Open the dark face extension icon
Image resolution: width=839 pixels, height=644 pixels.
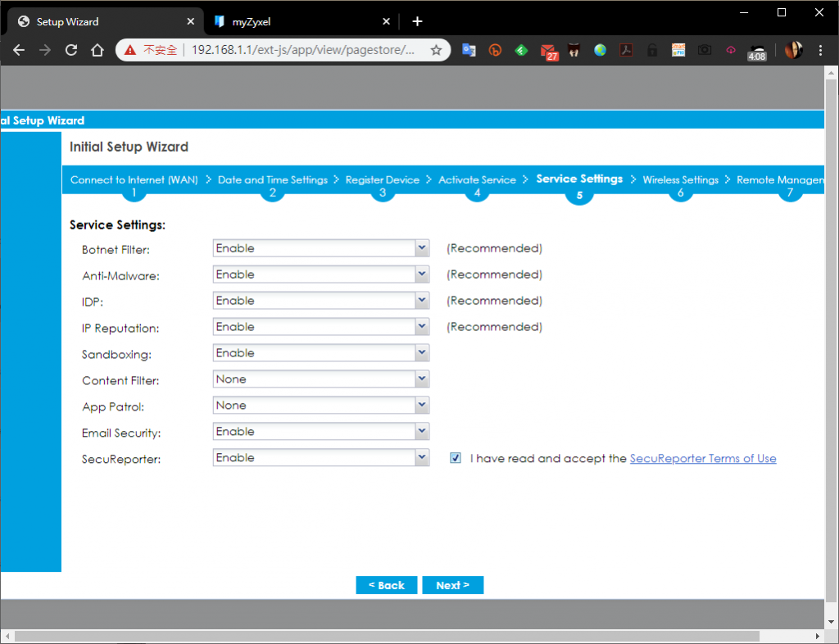tap(574, 50)
